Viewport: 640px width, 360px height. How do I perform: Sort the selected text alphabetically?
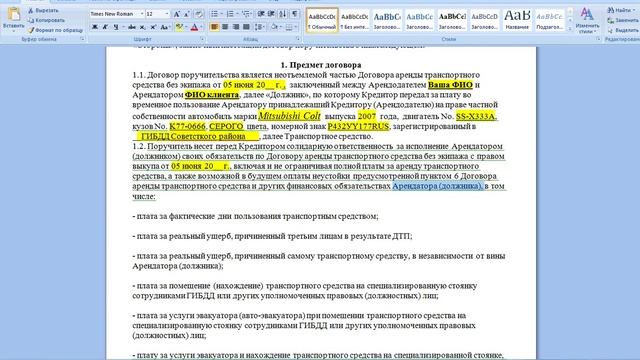point(282,14)
